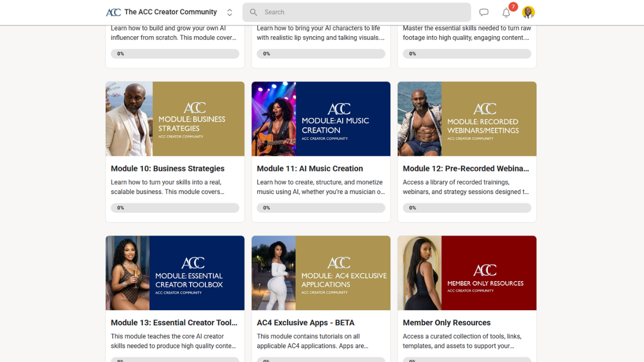Click text 'Learn how to bring your AI characters to life'
644x362 pixels.
[318, 28]
